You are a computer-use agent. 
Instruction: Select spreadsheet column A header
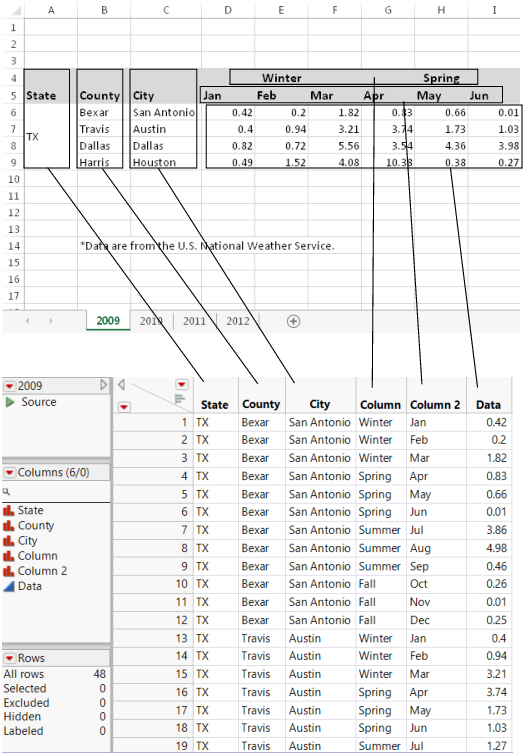coord(51,10)
